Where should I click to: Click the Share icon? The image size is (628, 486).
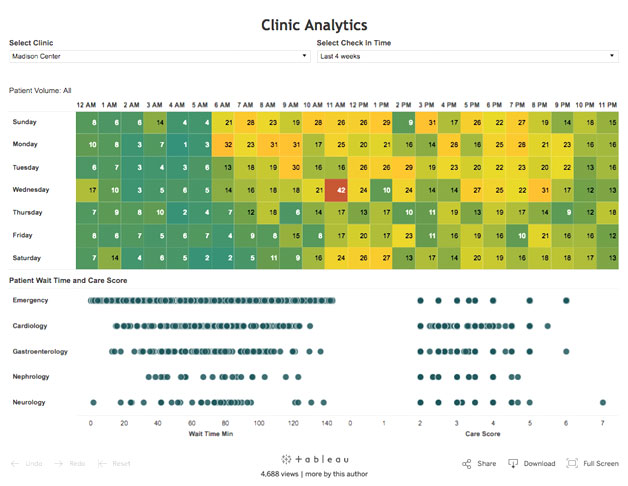(x=466, y=464)
